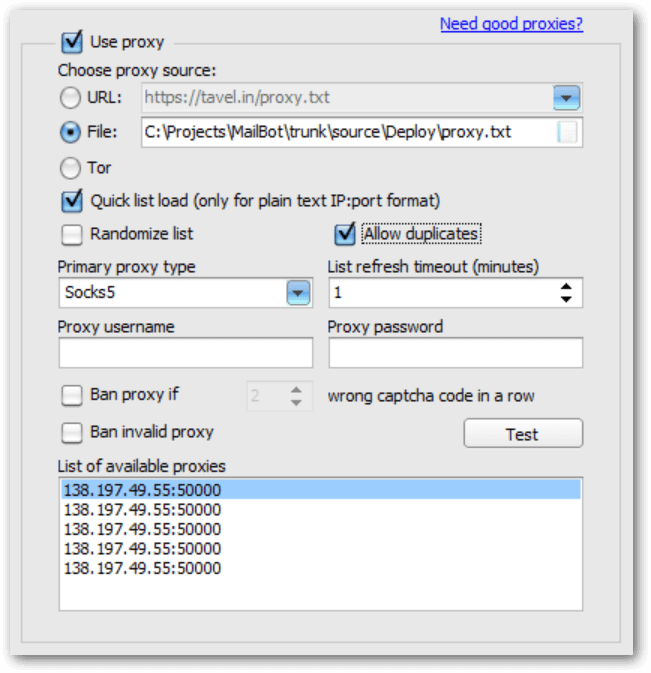
Task: Decrease list refresh timeout with down arrow
Action: 566,299
